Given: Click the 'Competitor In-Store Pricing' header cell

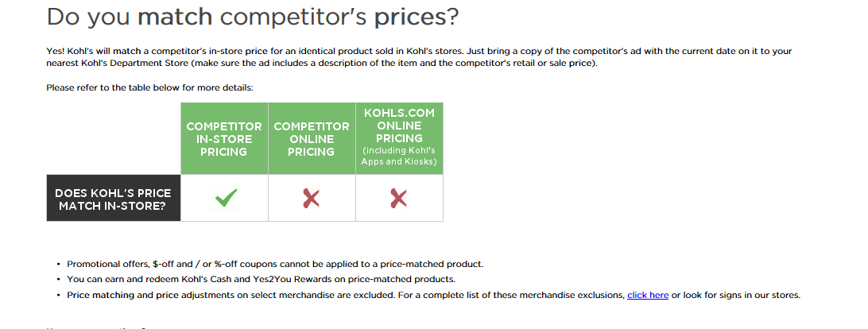Looking at the screenshot, I should tap(223, 139).
